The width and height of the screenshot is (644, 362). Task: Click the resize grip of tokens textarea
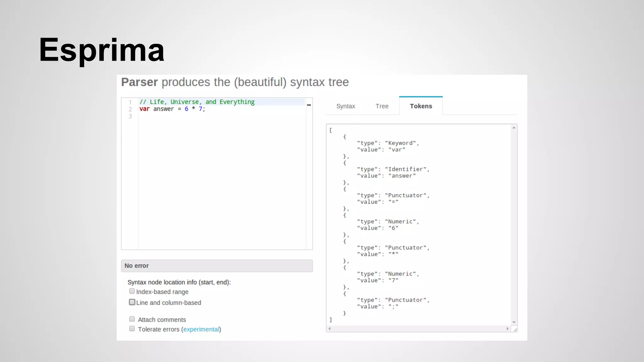pos(515,330)
